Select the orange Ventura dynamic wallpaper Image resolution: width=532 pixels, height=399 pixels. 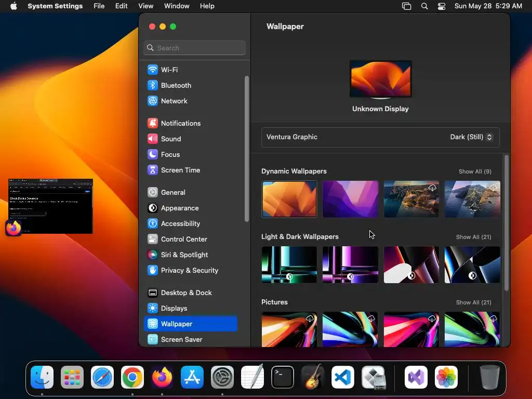[289, 199]
